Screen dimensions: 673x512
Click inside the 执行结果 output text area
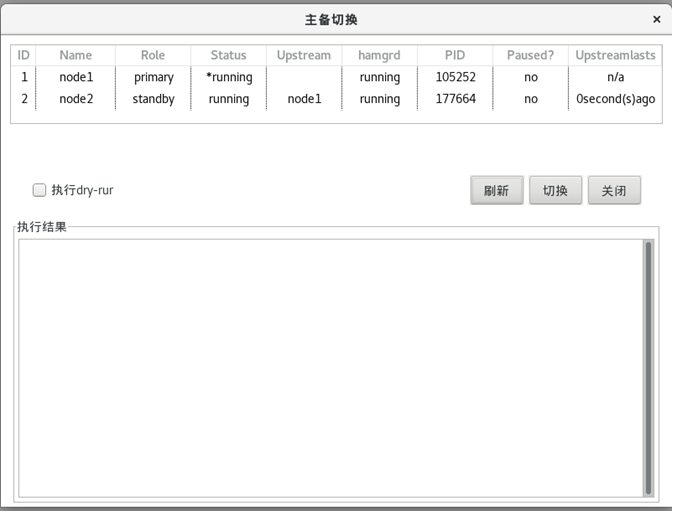tap(330, 367)
